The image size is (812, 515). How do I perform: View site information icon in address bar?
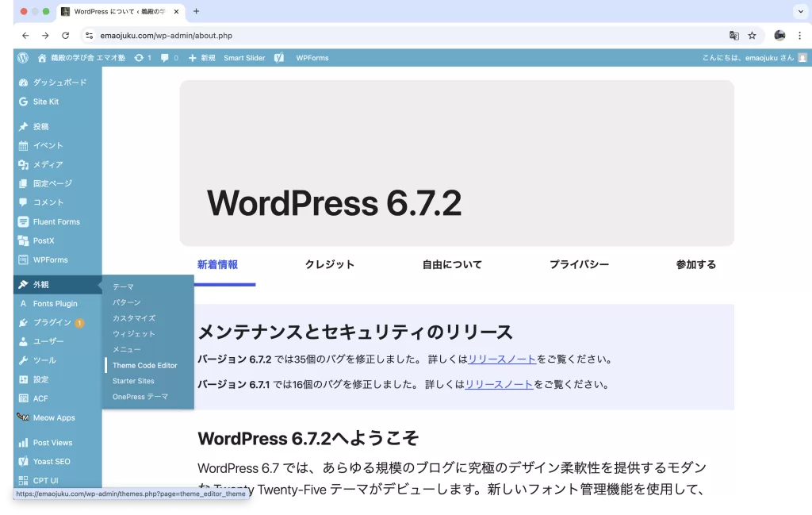tap(89, 36)
